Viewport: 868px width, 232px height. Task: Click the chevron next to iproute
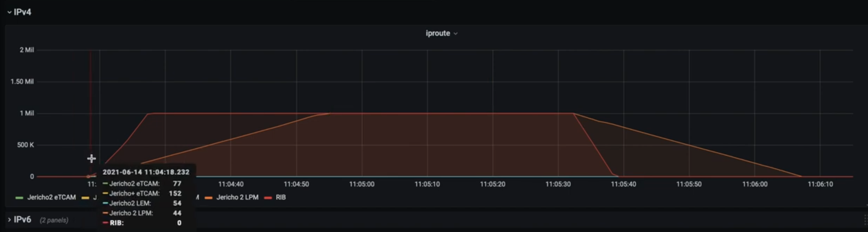pos(456,33)
